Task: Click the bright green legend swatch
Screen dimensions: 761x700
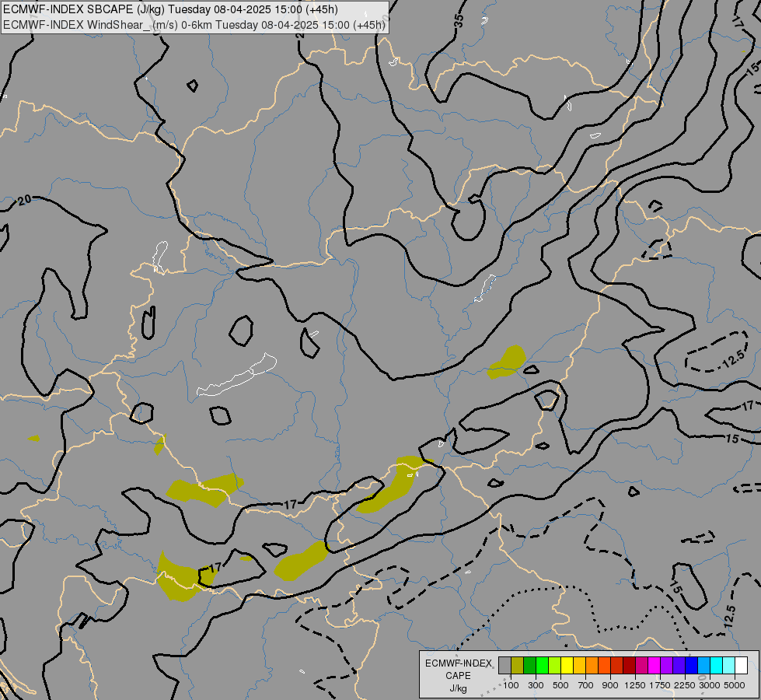Action: point(542,665)
